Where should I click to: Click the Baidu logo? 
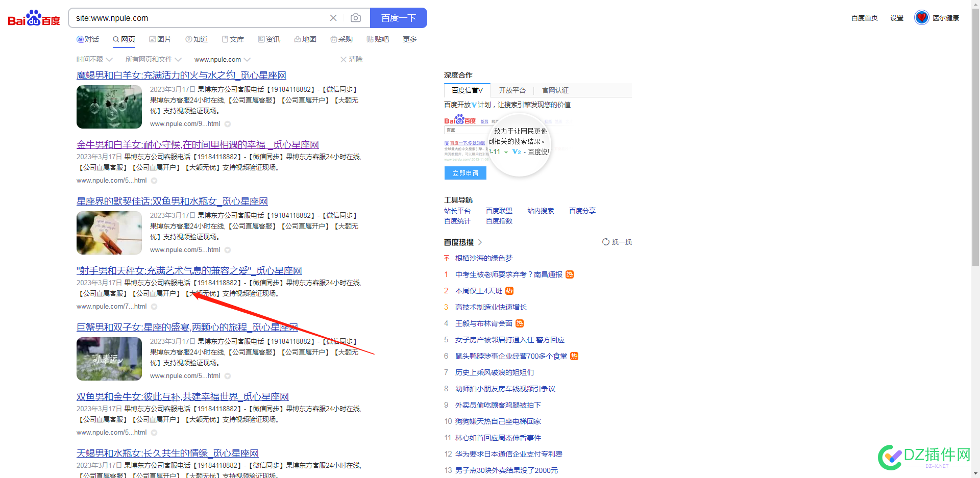click(x=34, y=18)
